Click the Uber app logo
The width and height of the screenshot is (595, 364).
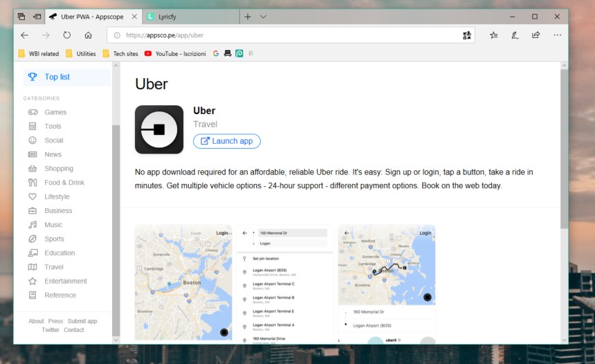pos(159,129)
